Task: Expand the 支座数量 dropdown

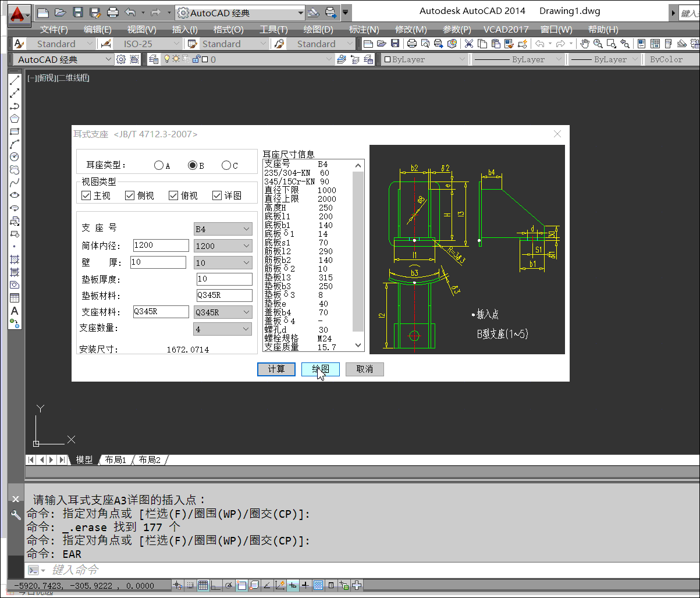Action: pyautogui.click(x=223, y=329)
